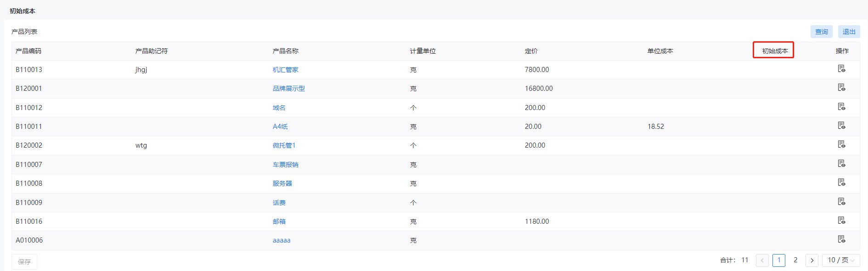Image resolution: width=868 pixels, height=271 pixels.
Task: Open detail icon for product B120001
Action: tap(841, 88)
